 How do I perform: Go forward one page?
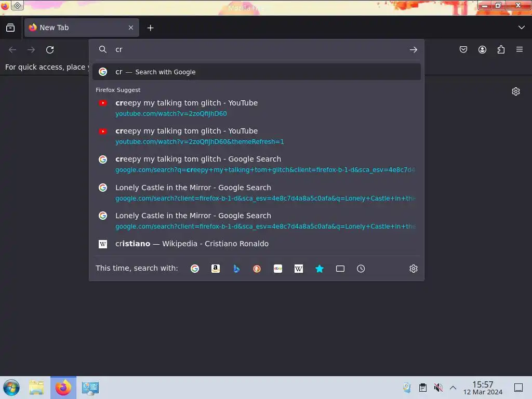pyautogui.click(x=31, y=50)
